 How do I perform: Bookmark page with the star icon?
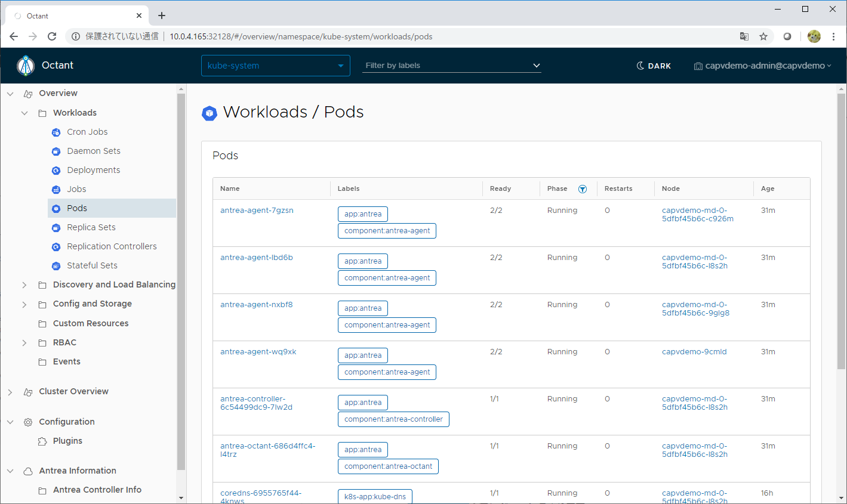pyautogui.click(x=763, y=36)
